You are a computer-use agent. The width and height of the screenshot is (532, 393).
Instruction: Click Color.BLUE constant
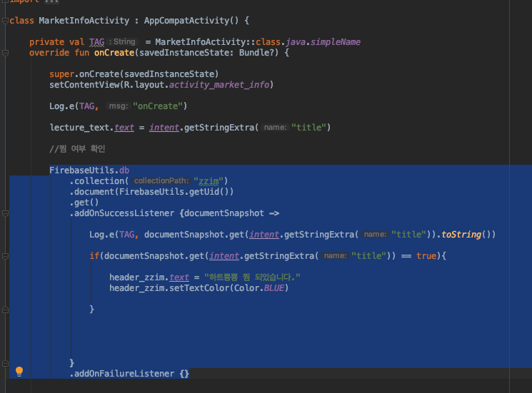click(x=259, y=288)
